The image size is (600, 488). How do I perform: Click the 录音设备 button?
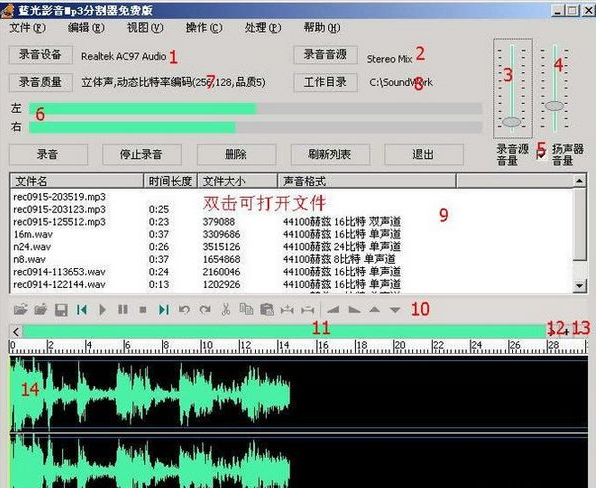tap(41, 55)
